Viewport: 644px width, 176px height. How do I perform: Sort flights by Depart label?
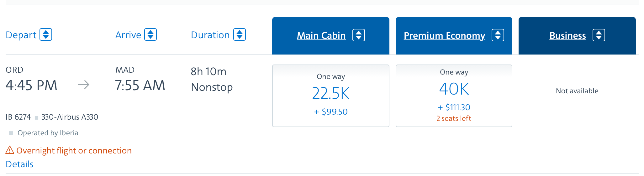click(21, 35)
